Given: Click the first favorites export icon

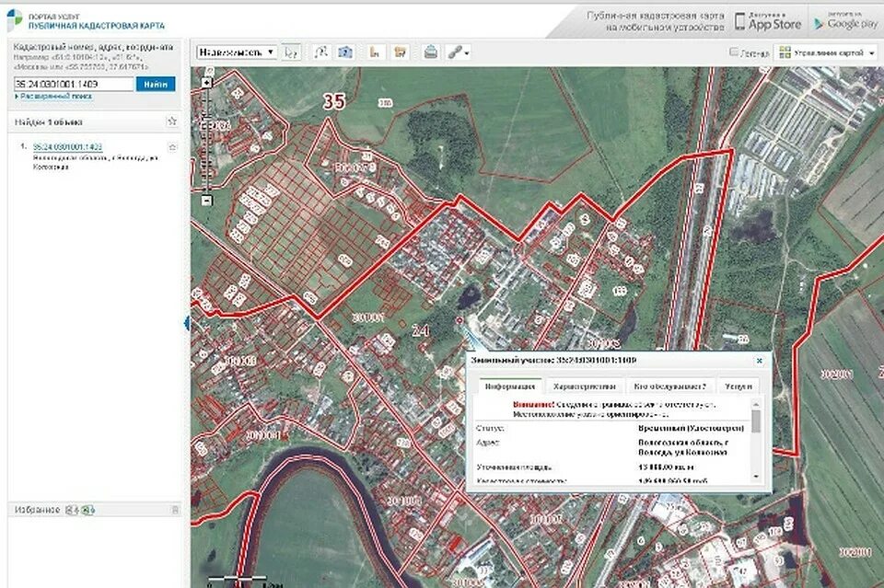Looking at the screenshot, I should click(72, 510).
